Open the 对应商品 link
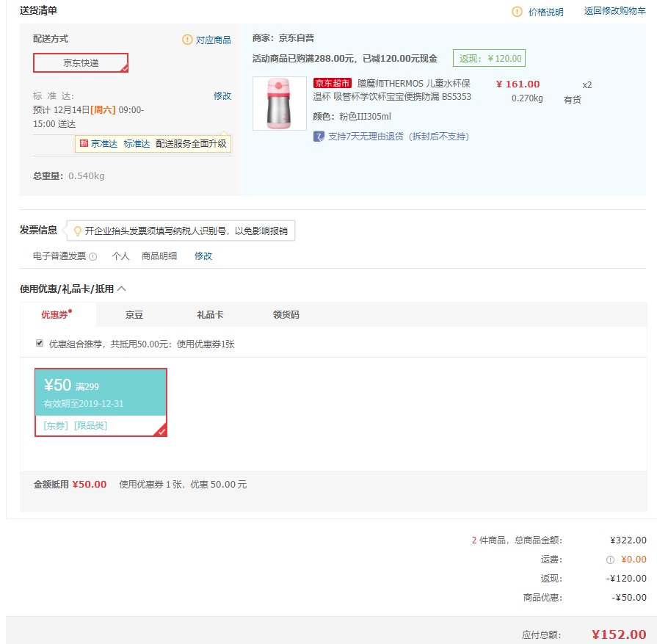Image resolution: width=657 pixels, height=644 pixels. (214, 40)
